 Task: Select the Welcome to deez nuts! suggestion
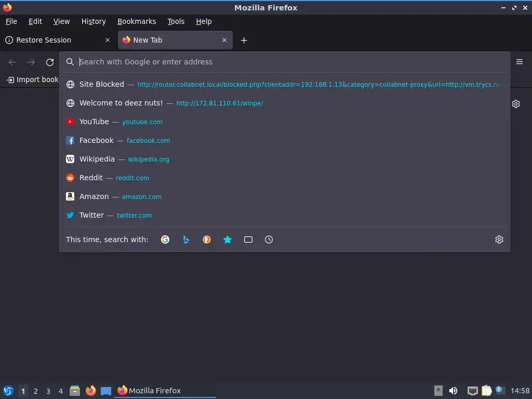284,103
